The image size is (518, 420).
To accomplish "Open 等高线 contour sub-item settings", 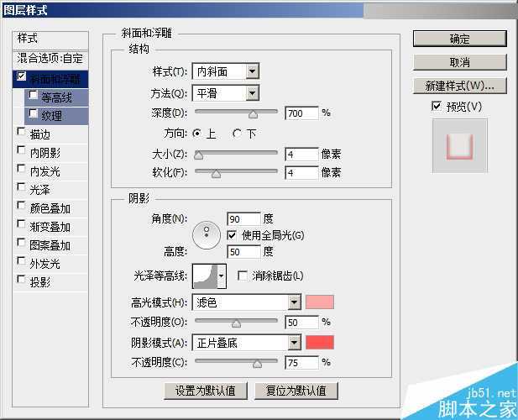I will [x=56, y=97].
